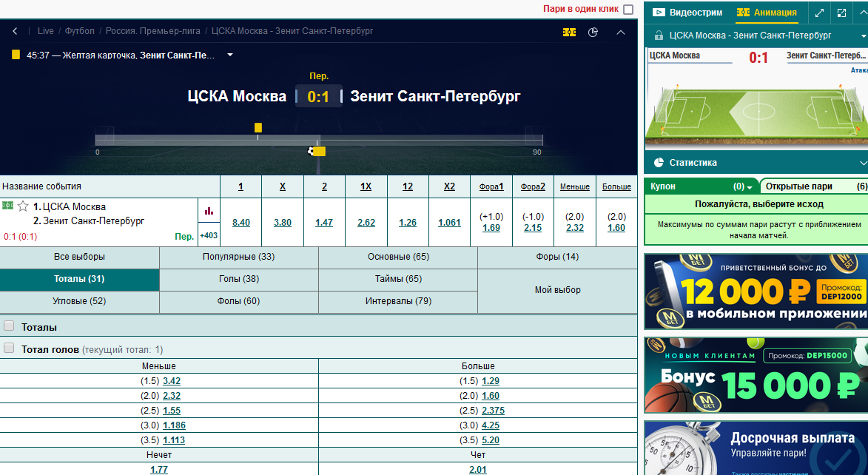Open the statistics pie icon in match header
868x475 pixels.
pos(593,32)
